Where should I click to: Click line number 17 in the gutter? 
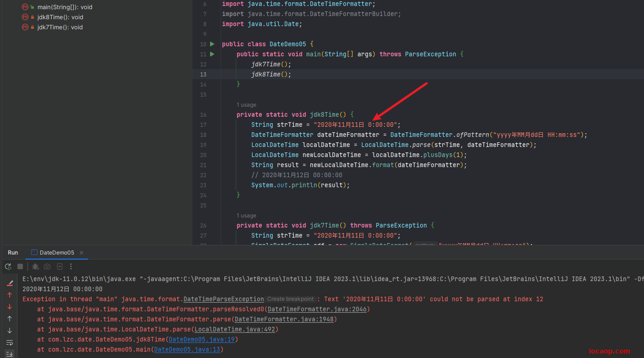point(203,125)
